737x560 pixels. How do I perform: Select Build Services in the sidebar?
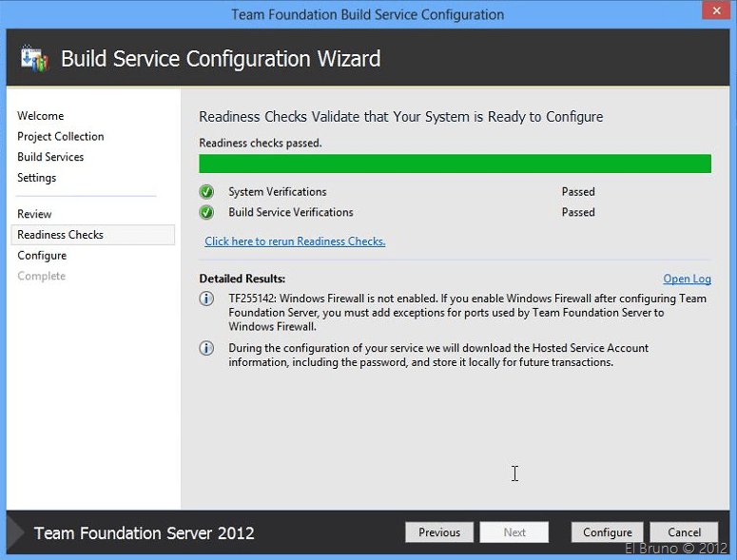click(x=50, y=157)
